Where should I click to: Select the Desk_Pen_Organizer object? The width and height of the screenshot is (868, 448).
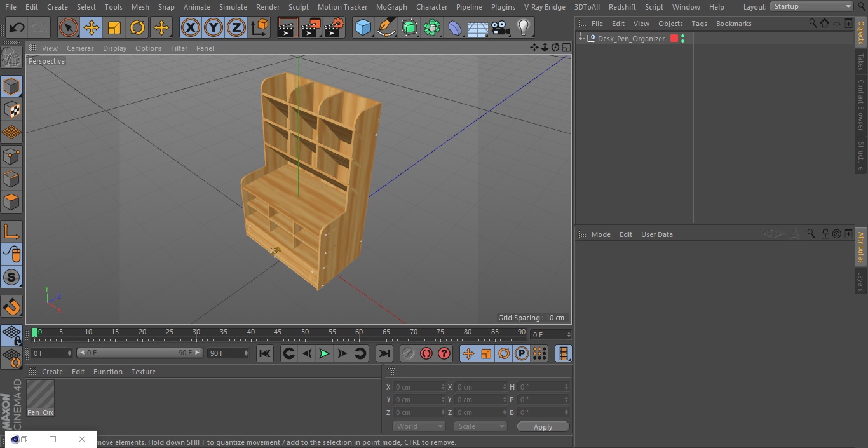tap(631, 39)
